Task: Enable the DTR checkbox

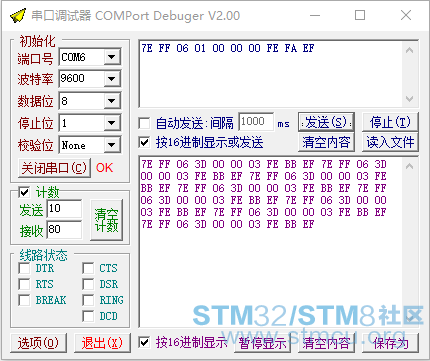Action: (x=24, y=268)
